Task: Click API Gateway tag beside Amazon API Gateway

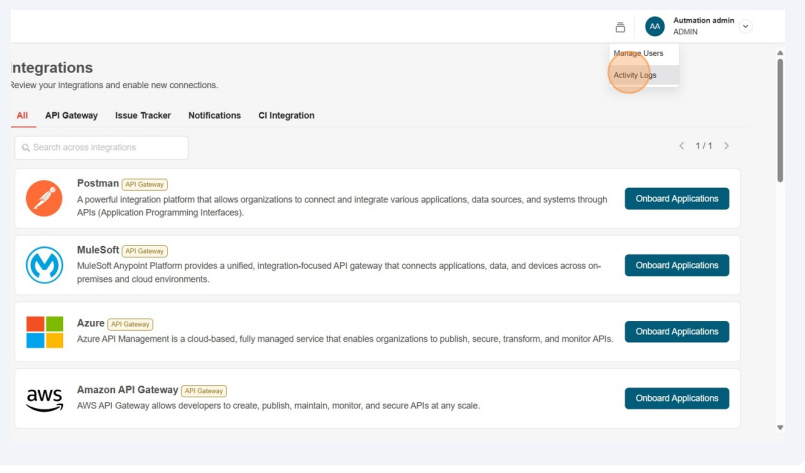Action: pyautogui.click(x=204, y=391)
